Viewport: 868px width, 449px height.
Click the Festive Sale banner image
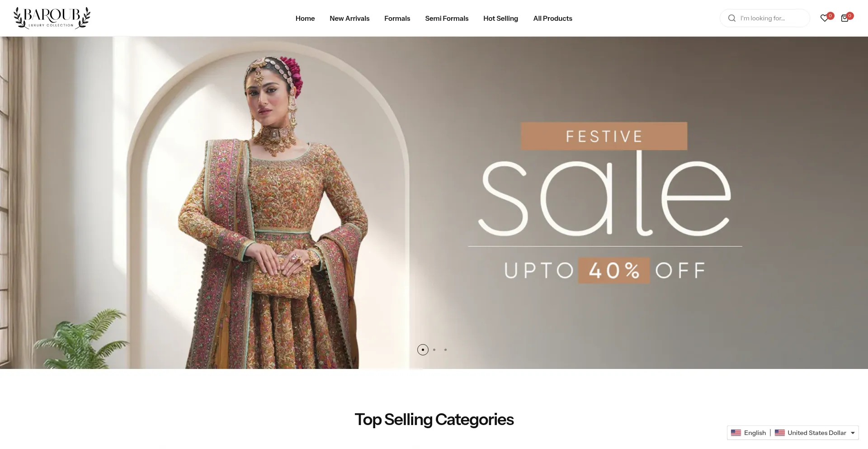point(434,203)
